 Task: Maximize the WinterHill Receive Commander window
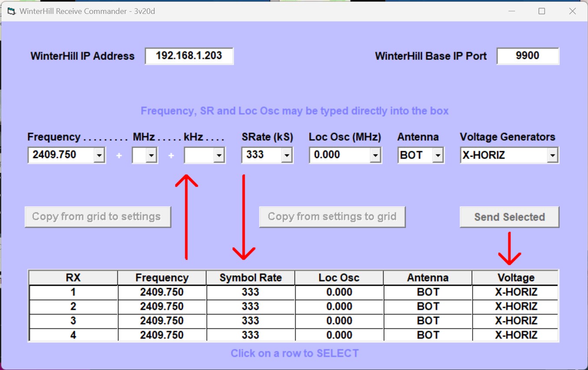[x=542, y=11]
